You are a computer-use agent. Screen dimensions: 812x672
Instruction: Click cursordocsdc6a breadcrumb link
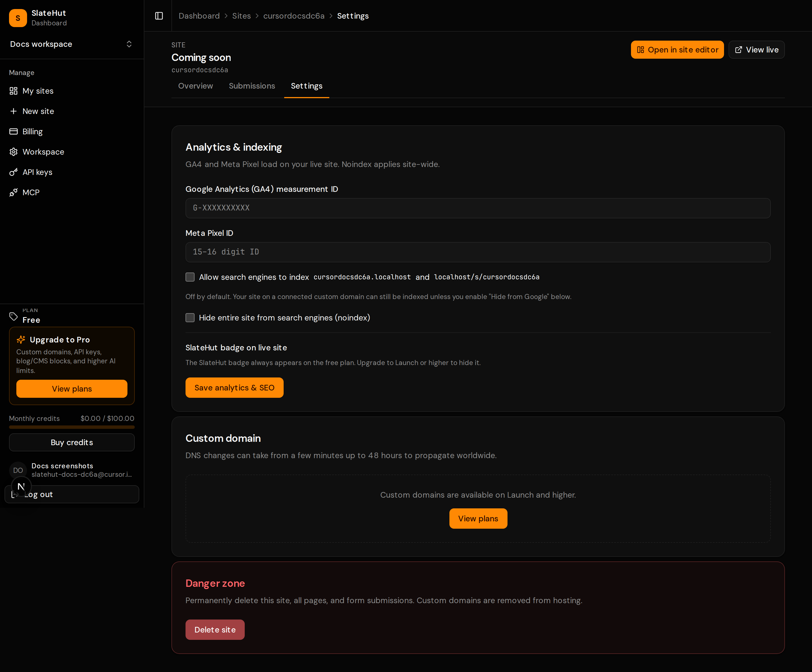point(294,16)
